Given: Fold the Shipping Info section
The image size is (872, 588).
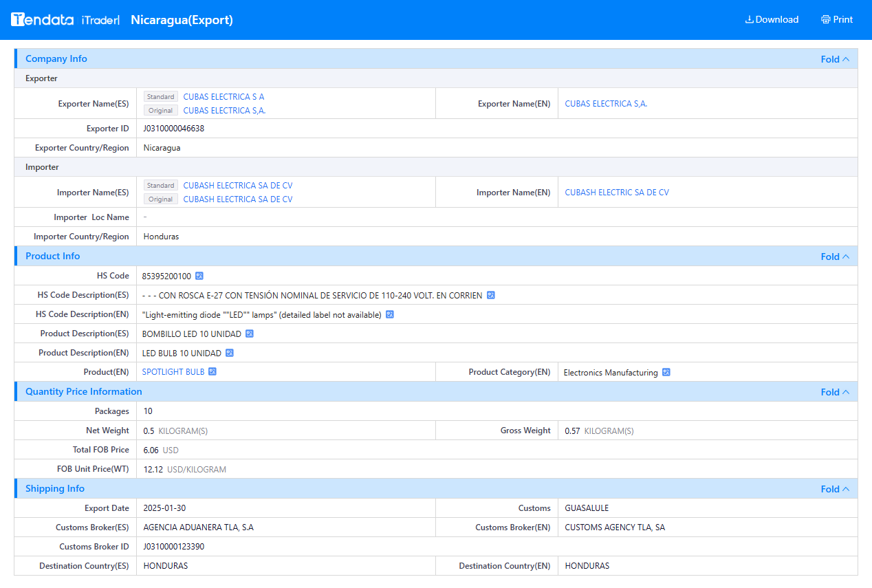Looking at the screenshot, I should click(x=835, y=489).
